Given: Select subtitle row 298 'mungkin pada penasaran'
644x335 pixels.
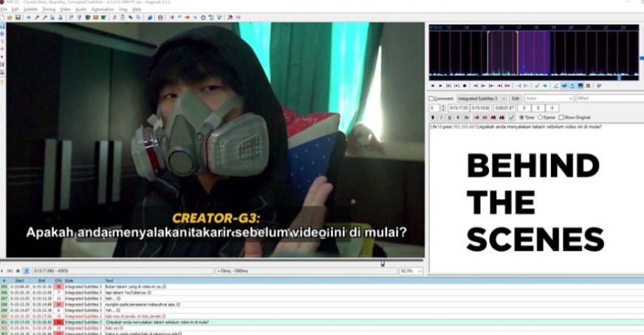Looking at the screenshot, I should pos(322,305).
